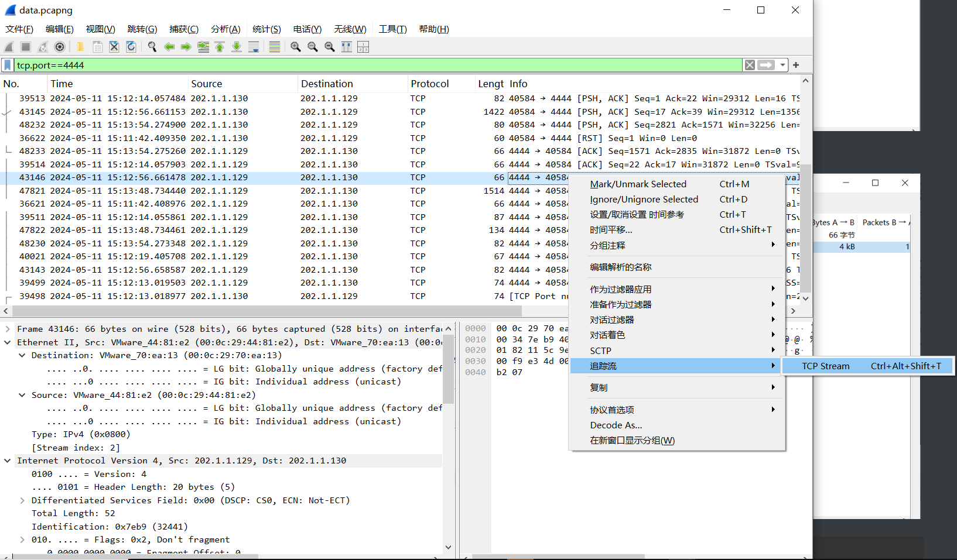Sort packets by the Destination column header

tap(353, 84)
